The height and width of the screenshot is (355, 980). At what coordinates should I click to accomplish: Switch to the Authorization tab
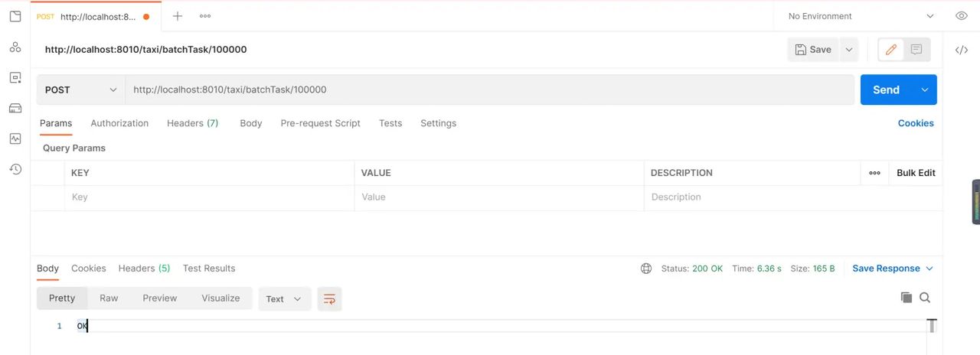coord(119,123)
